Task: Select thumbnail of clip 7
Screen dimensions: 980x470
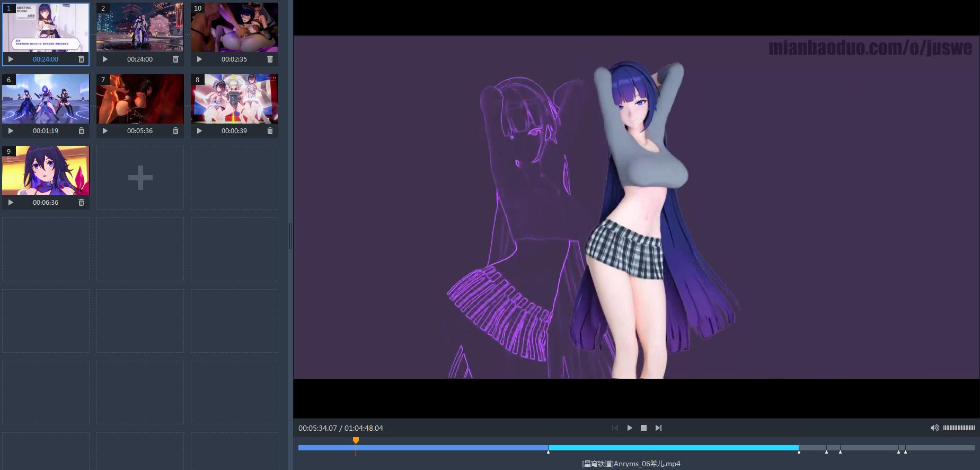Action: [x=140, y=99]
